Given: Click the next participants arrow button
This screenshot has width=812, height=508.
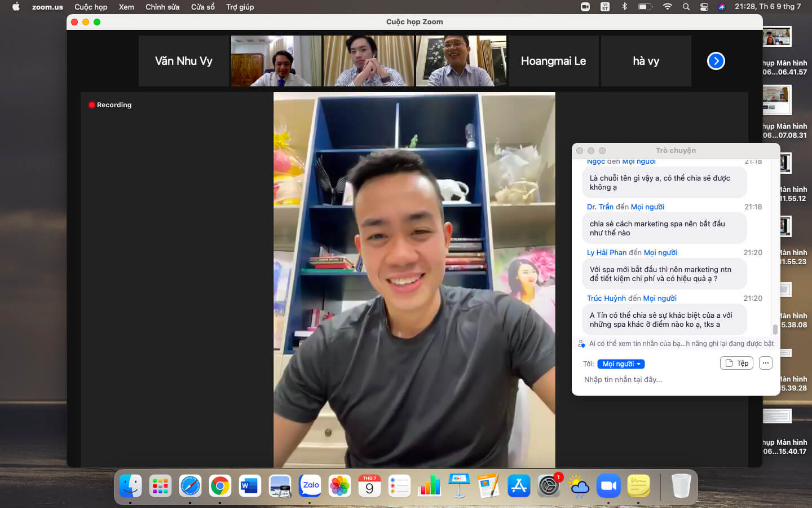Looking at the screenshot, I should pos(716,61).
